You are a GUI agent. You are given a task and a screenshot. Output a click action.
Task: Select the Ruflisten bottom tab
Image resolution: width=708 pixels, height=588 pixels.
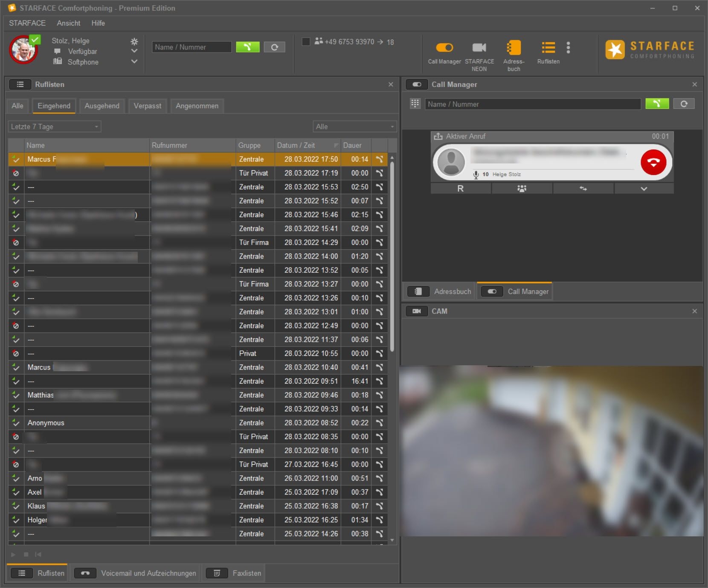point(37,573)
